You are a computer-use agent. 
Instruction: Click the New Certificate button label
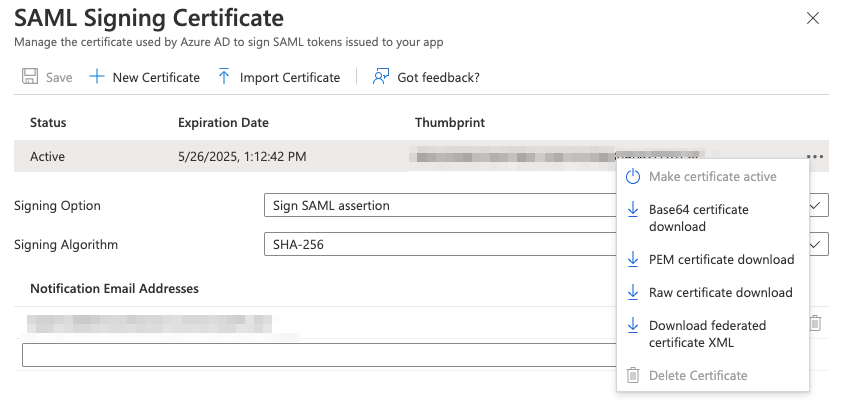click(156, 78)
